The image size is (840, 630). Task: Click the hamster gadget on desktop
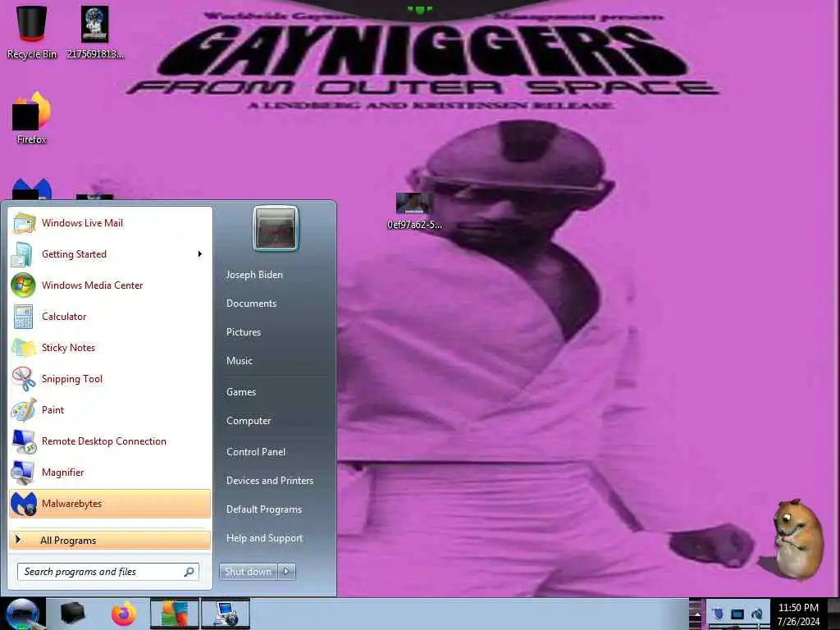click(x=797, y=538)
